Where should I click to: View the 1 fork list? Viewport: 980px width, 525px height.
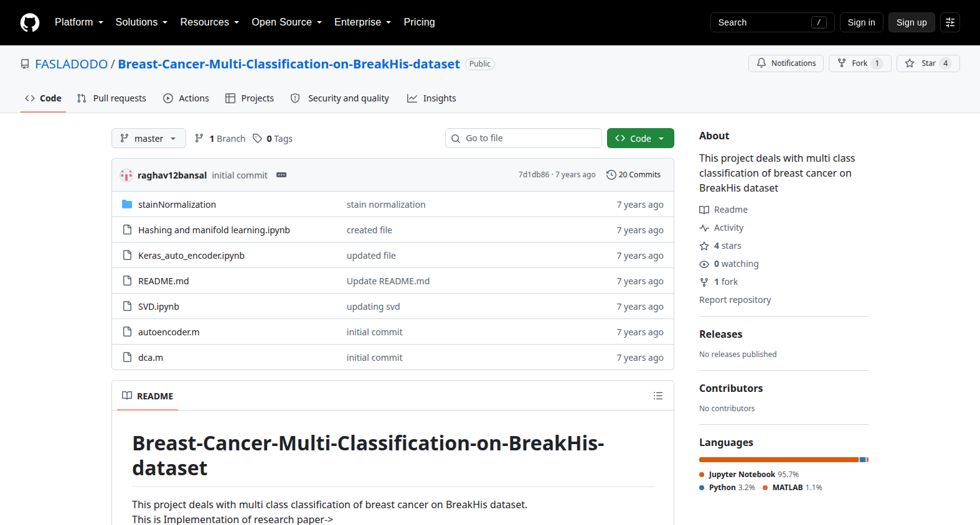(x=719, y=282)
